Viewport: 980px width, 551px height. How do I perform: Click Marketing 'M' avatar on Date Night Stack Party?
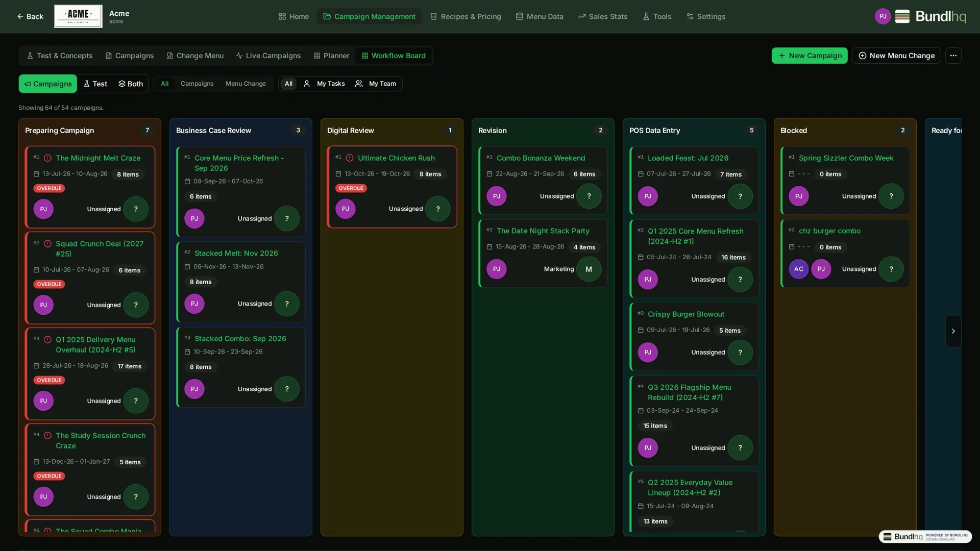[x=589, y=269]
